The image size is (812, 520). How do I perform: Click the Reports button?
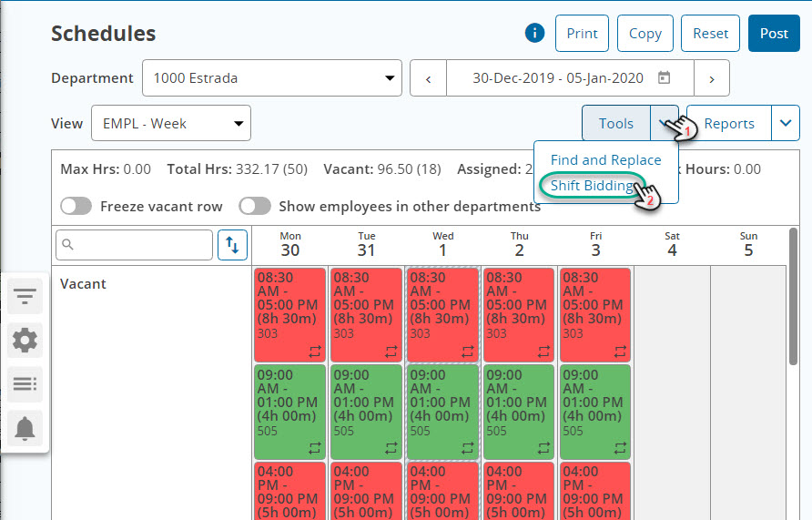[x=729, y=123]
